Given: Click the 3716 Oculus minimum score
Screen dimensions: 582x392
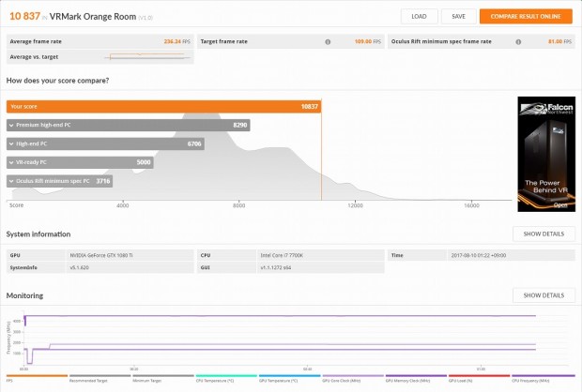Looking at the screenshot, I should pos(103,181).
